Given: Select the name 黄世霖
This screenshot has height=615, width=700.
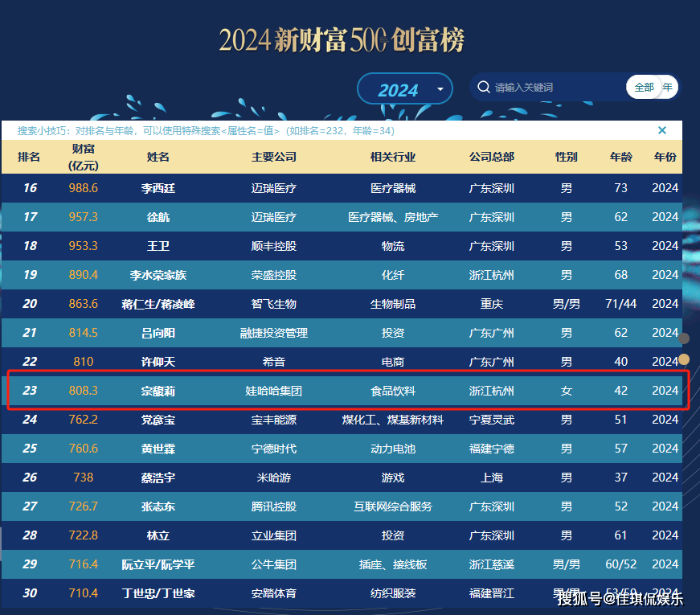Looking at the screenshot, I should coord(158,449).
